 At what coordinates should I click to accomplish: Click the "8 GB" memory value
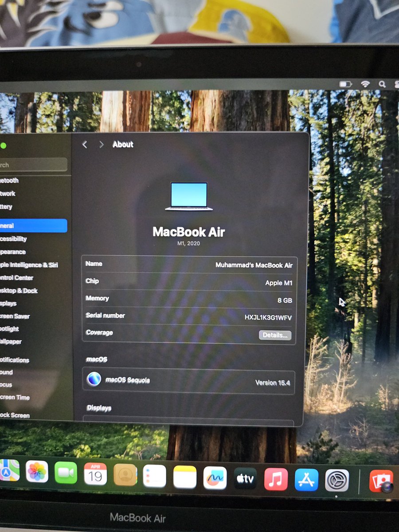(x=285, y=301)
